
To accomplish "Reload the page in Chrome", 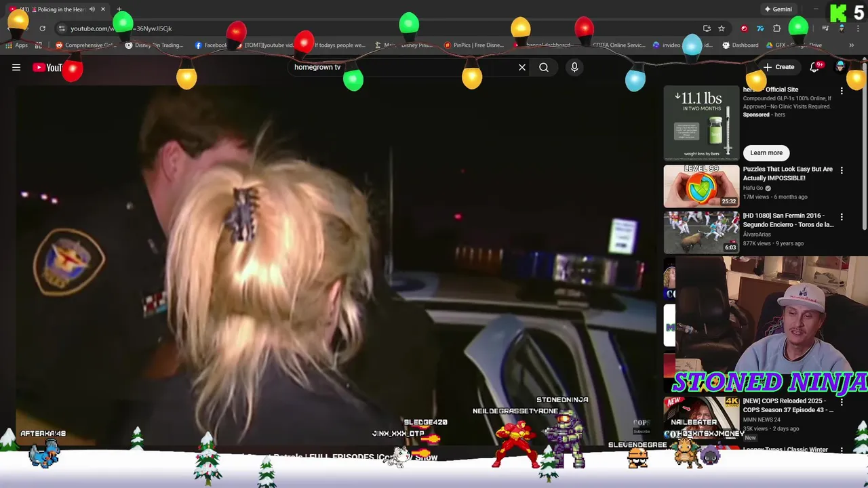I will click(42, 28).
